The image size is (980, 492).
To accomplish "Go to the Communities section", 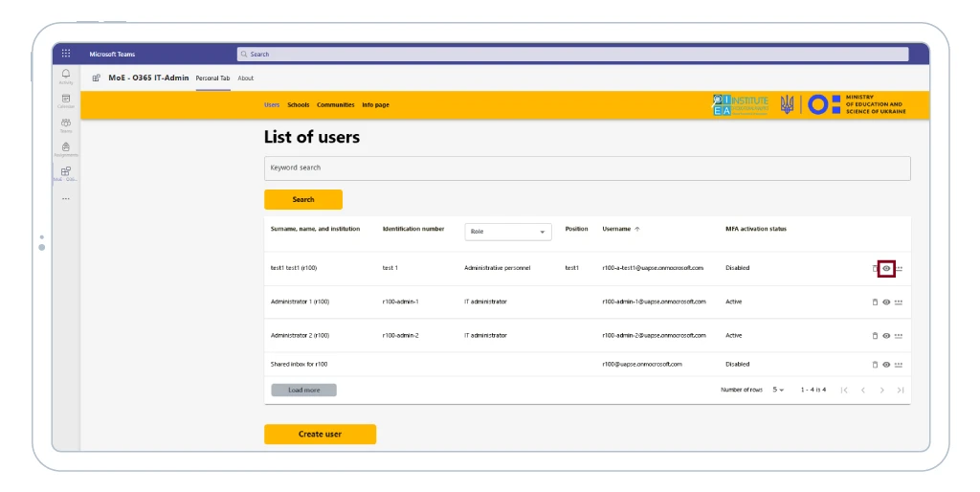I will 336,105.
